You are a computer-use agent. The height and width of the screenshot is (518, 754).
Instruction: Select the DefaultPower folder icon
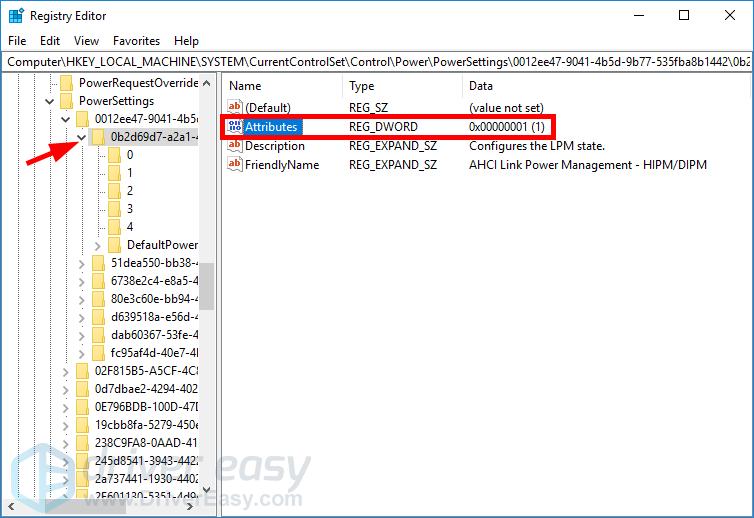pos(114,245)
